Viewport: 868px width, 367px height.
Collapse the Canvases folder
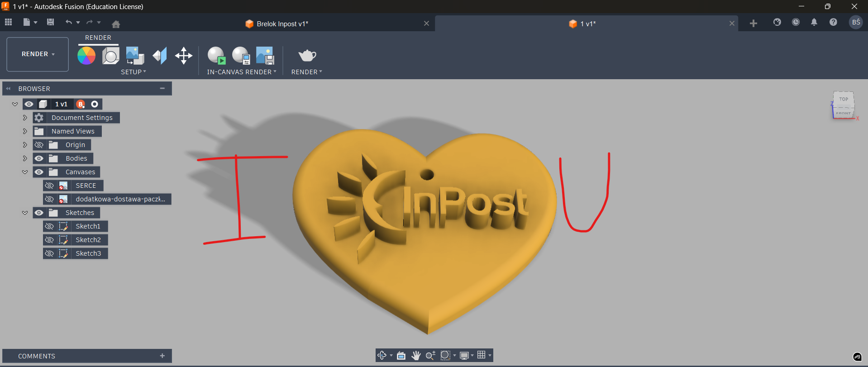click(x=25, y=172)
